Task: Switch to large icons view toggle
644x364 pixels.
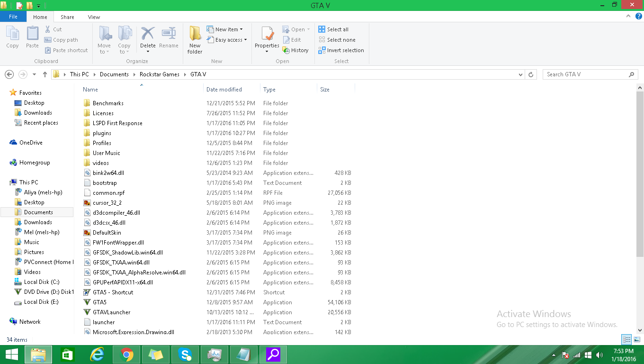Action: (636, 339)
